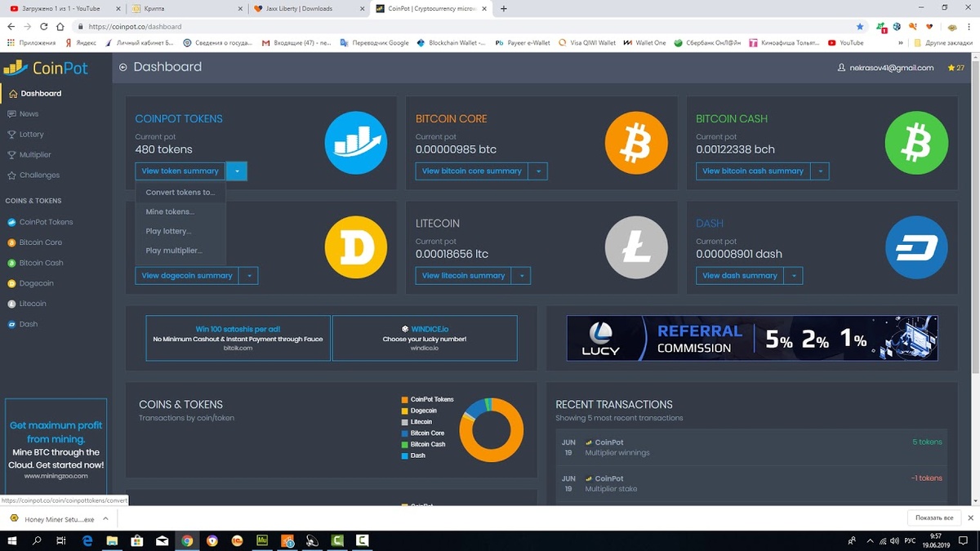Click the browser back arrow
Image resolution: width=980 pixels, height=551 pixels.
[x=11, y=26]
